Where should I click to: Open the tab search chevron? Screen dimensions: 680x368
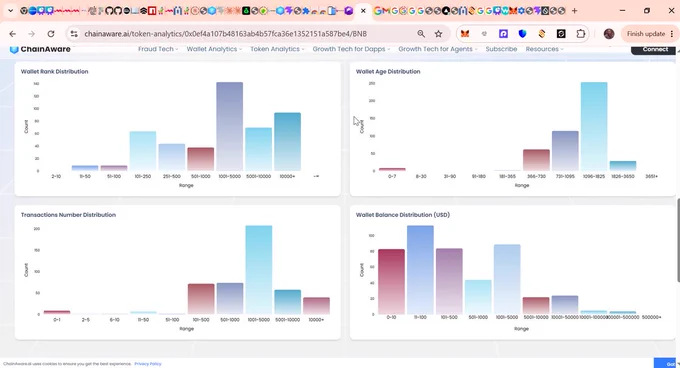click(10, 10)
